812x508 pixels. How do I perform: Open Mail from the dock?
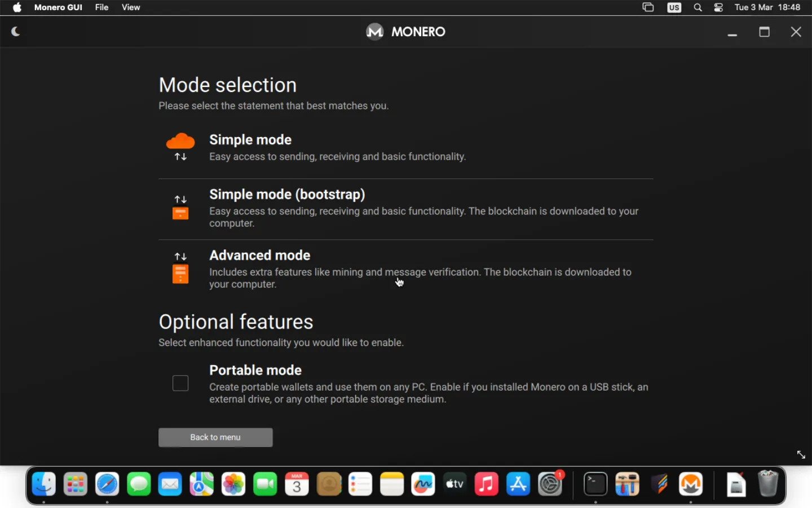170,484
